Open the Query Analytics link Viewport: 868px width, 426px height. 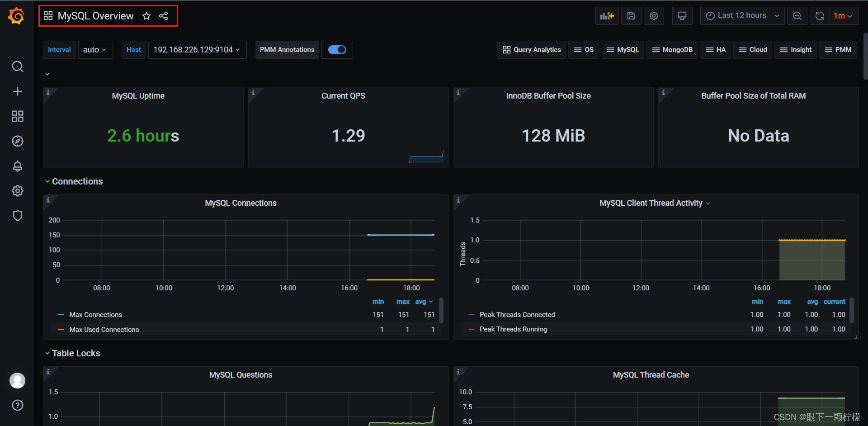[x=532, y=50]
